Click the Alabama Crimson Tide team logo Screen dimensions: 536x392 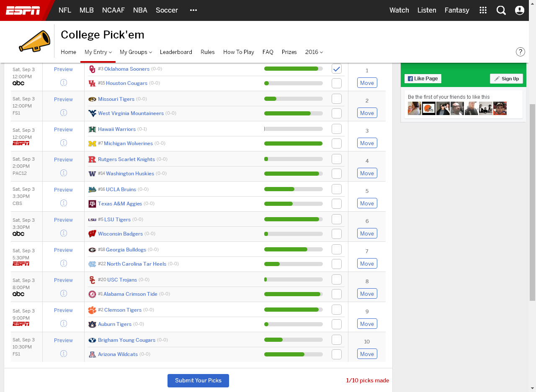[x=92, y=294]
